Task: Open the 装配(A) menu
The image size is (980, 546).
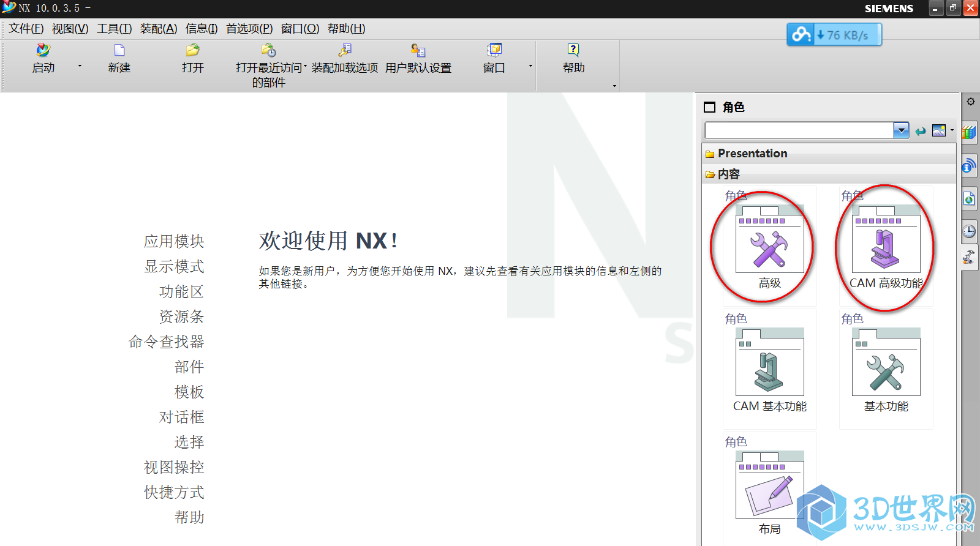Action: click(x=159, y=29)
